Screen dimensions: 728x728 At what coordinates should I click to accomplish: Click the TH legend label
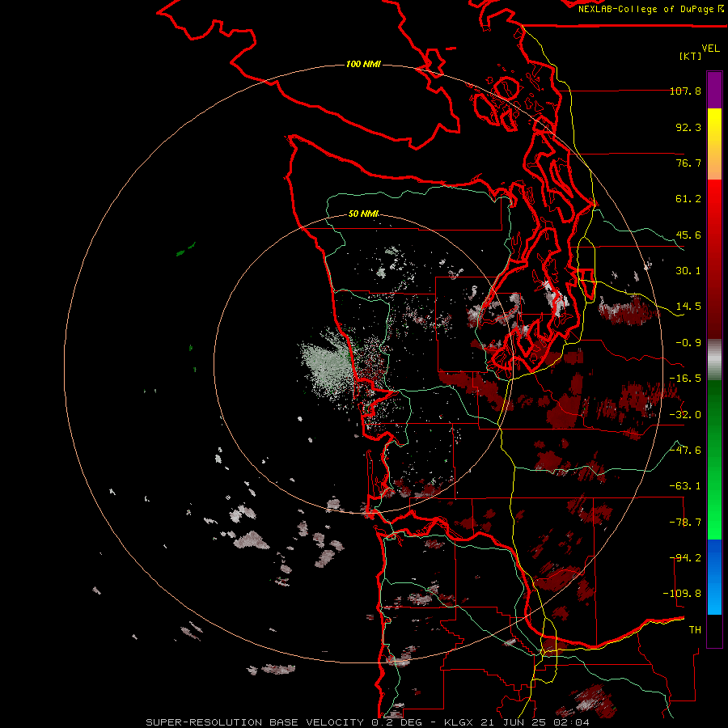[695, 630]
